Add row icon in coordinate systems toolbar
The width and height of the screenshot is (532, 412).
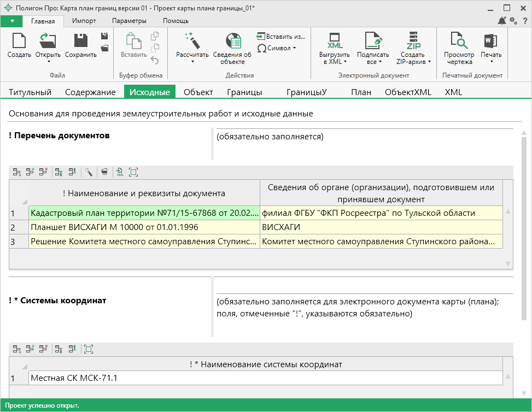point(17,349)
